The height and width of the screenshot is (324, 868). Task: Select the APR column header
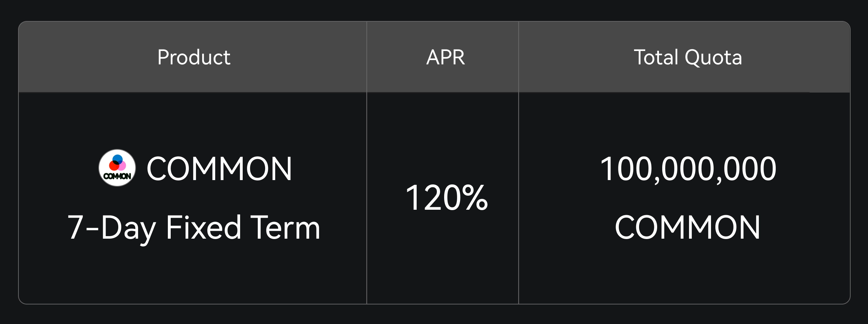pyautogui.click(x=446, y=57)
